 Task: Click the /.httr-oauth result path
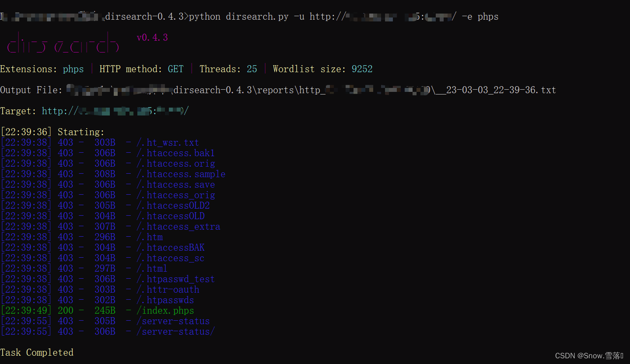(168, 290)
